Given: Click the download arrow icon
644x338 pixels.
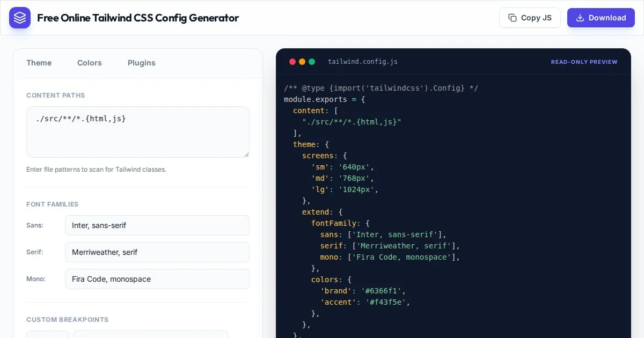Looking at the screenshot, I should click(x=580, y=18).
